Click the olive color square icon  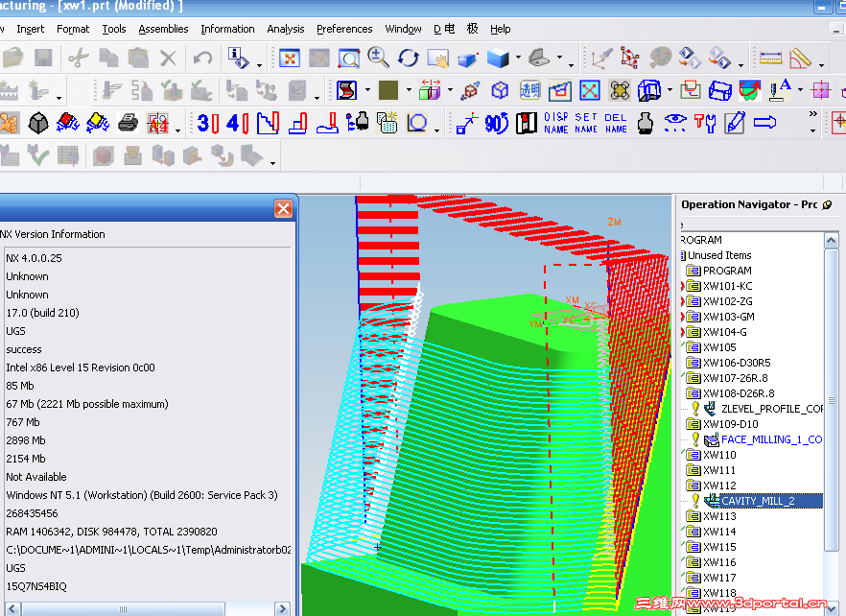click(x=388, y=90)
